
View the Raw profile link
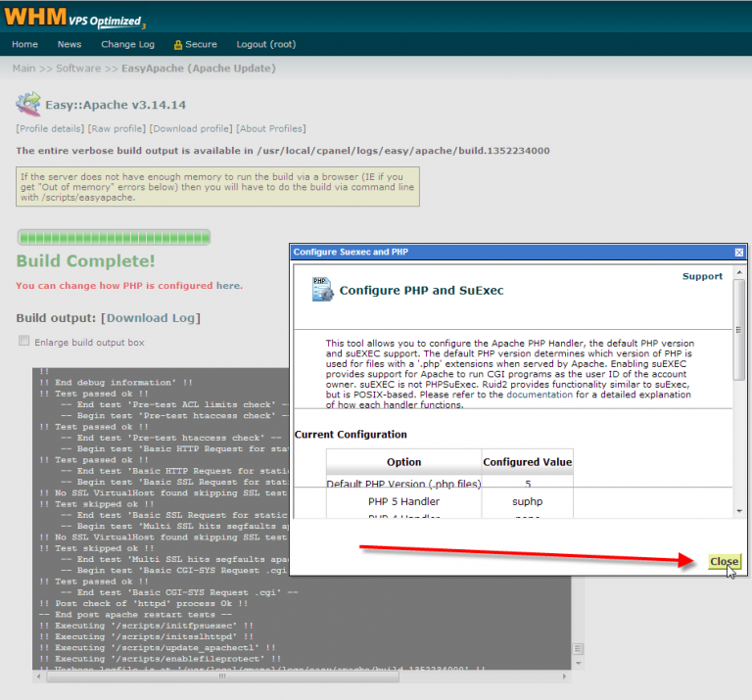point(117,128)
